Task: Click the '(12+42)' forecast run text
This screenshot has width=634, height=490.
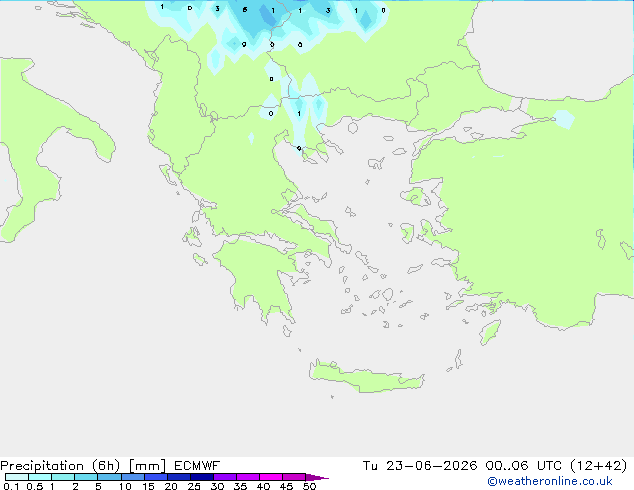Action: tap(598, 466)
